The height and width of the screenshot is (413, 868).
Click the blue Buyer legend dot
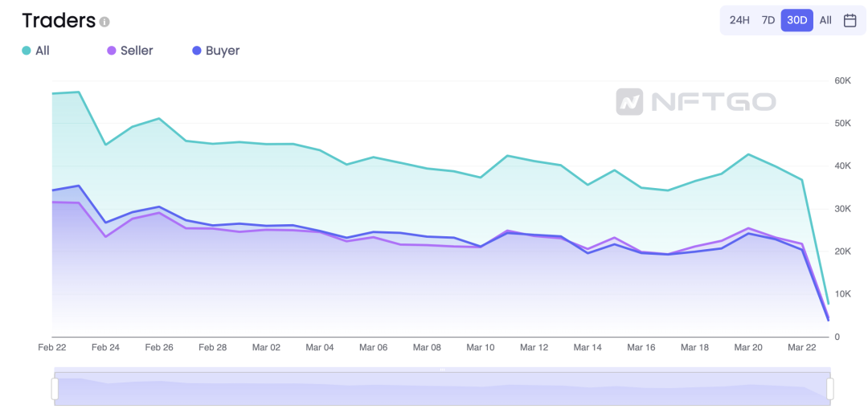point(197,51)
